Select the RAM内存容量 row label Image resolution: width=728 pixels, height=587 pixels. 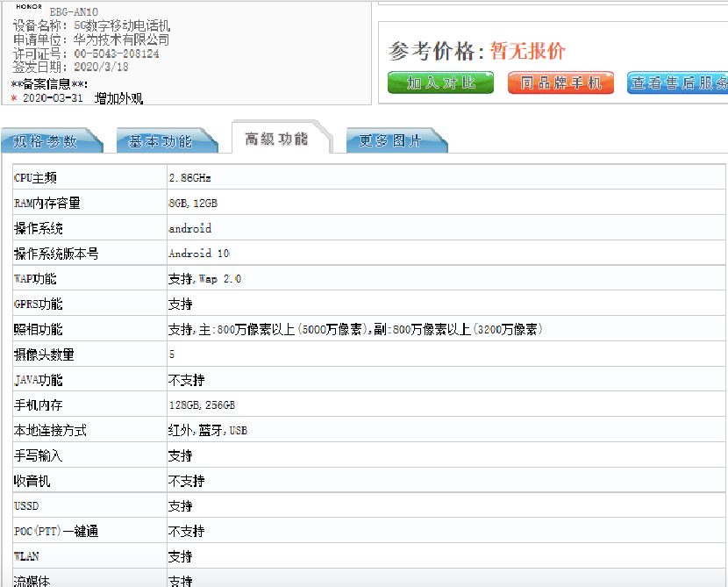point(47,204)
